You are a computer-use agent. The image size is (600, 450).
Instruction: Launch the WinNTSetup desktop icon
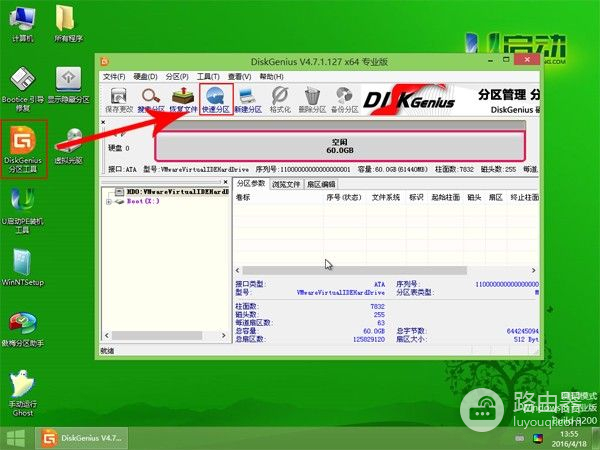23,268
